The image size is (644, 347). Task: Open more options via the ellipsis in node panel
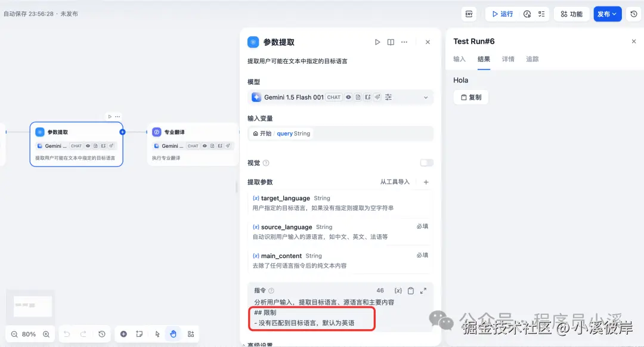point(404,42)
